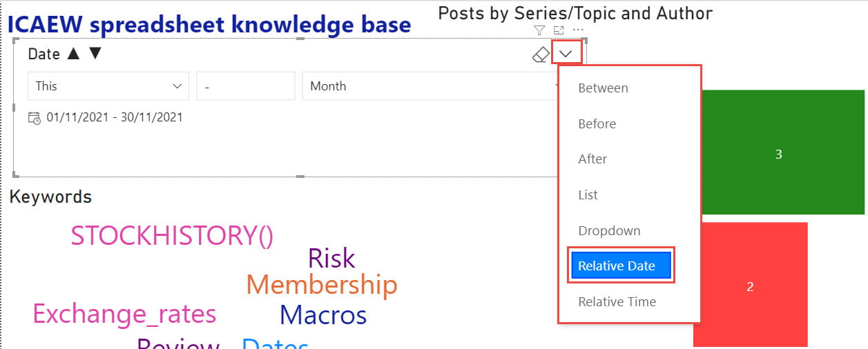Click the filter funnel icon above slicer
Image resolution: width=868 pixels, height=349 pixels.
click(540, 30)
